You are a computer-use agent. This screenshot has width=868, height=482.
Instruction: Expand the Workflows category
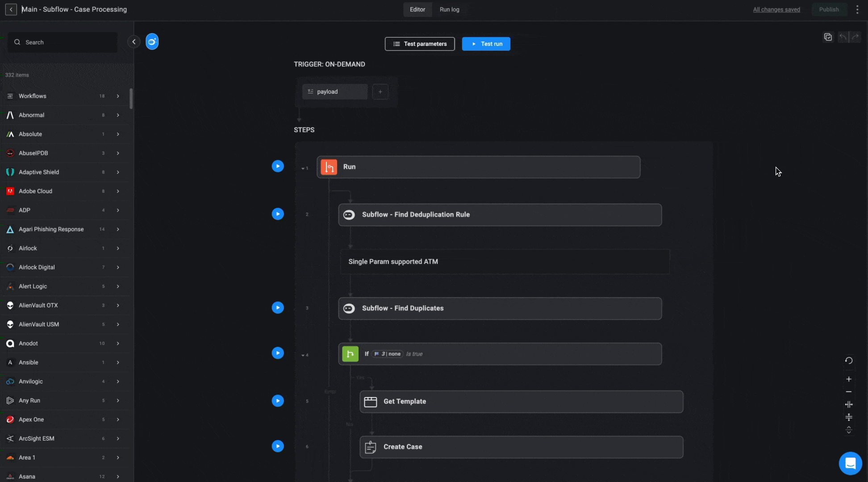point(118,96)
